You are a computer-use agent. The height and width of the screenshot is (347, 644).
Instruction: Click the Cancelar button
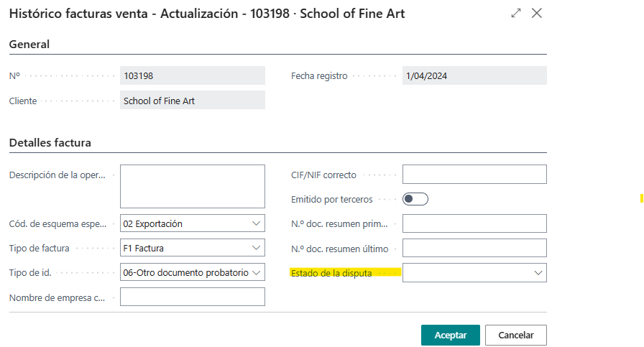pos(515,335)
